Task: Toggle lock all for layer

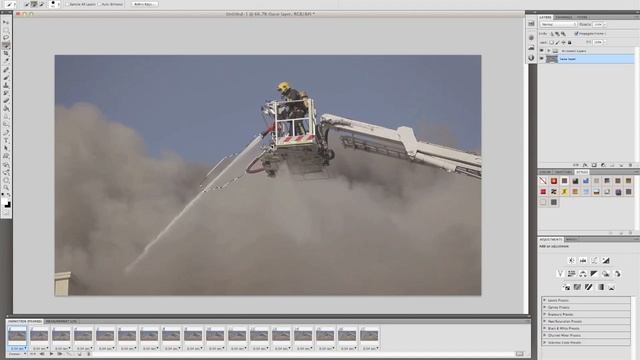Action: pyautogui.click(x=570, y=42)
